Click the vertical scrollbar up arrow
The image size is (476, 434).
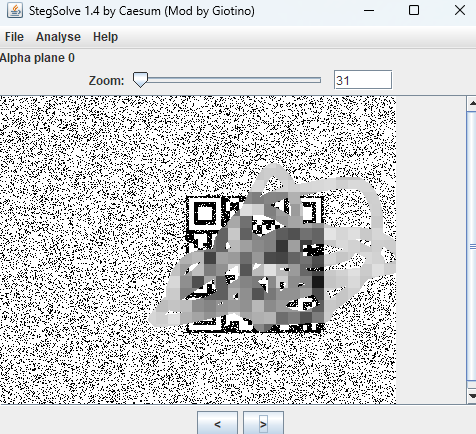point(472,104)
